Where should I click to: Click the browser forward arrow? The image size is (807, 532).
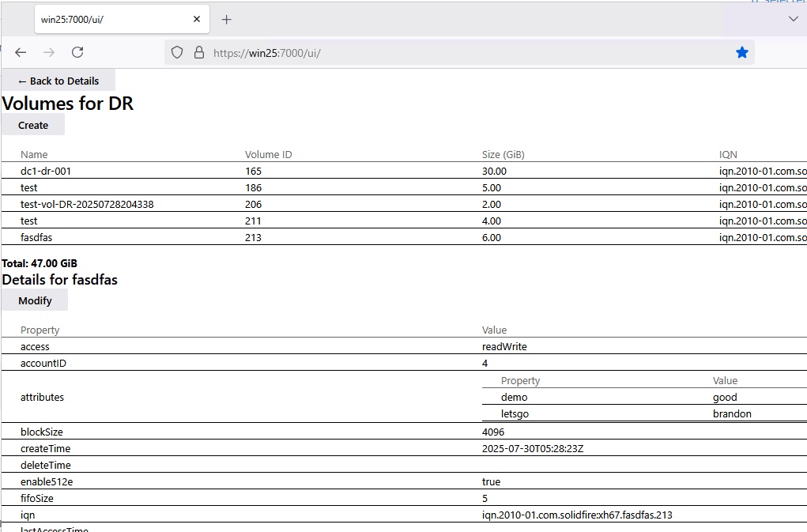[49, 52]
